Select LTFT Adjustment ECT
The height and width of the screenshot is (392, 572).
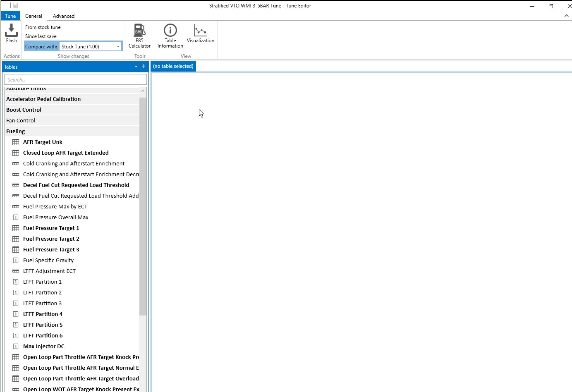[49, 271]
